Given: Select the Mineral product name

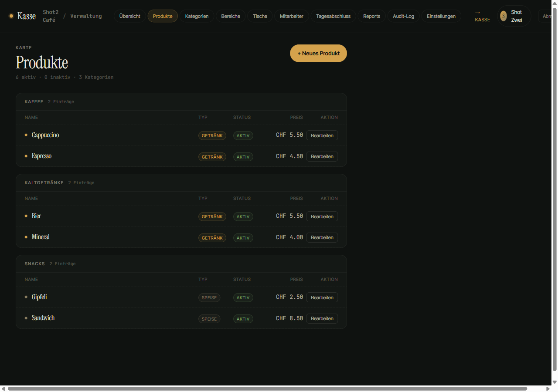Looking at the screenshot, I should [41, 237].
